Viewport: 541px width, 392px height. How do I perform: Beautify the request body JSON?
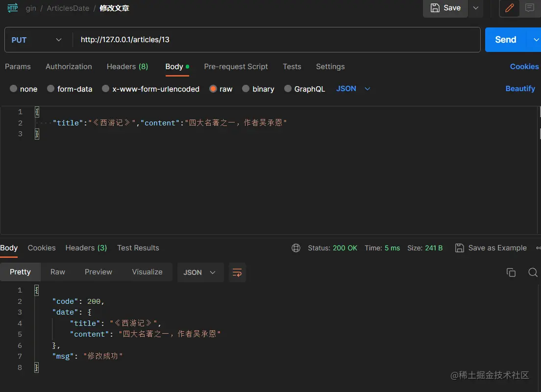coord(520,89)
